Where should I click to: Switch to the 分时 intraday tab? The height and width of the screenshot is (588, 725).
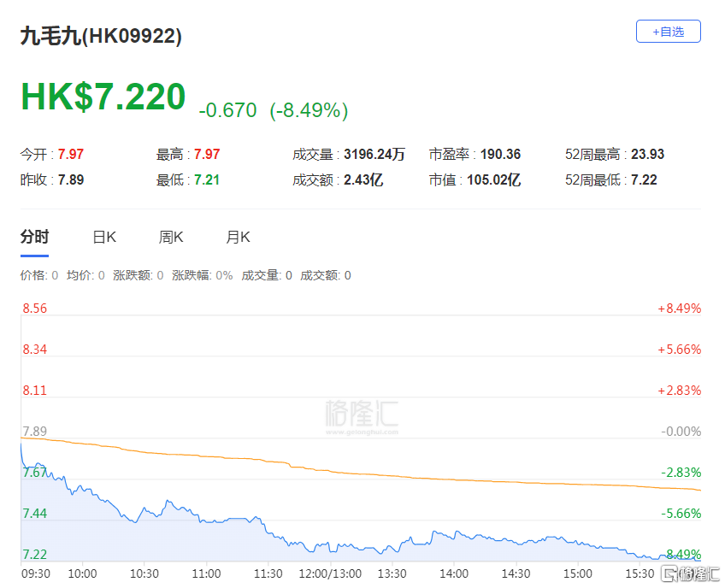tap(35, 237)
